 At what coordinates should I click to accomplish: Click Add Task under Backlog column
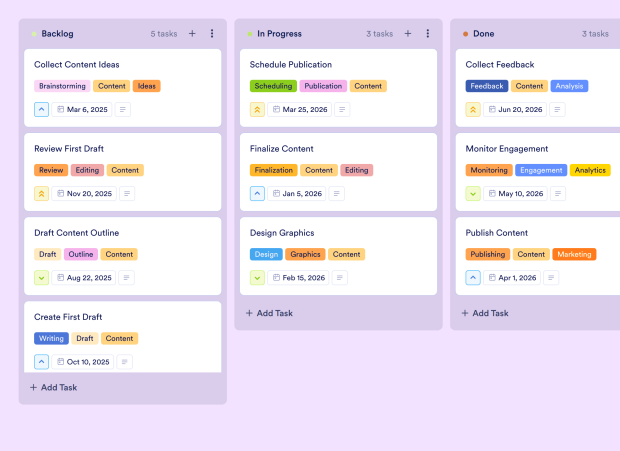click(x=54, y=387)
